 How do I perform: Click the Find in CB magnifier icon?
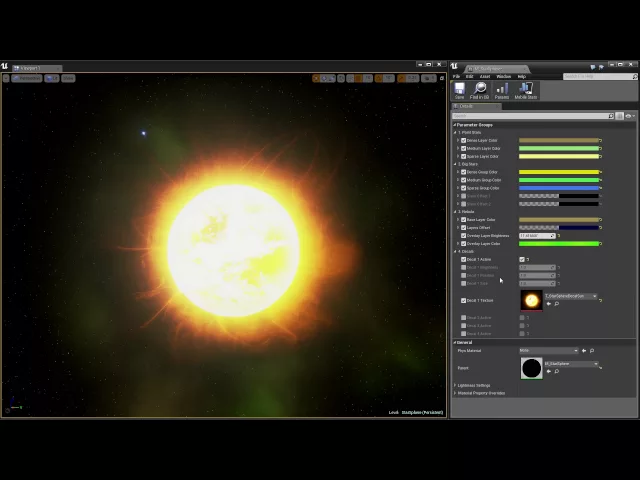tap(479, 90)
